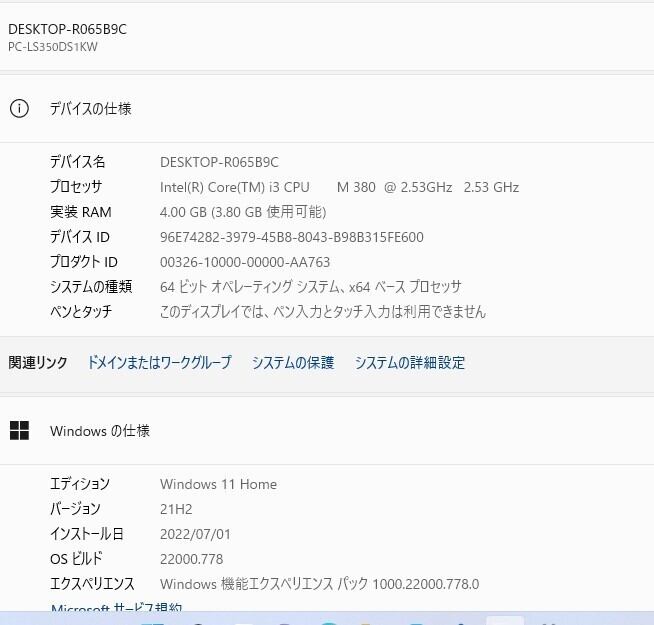
Task: Collapse the デバイスの仕様 section header
Action: pos(327,109)
